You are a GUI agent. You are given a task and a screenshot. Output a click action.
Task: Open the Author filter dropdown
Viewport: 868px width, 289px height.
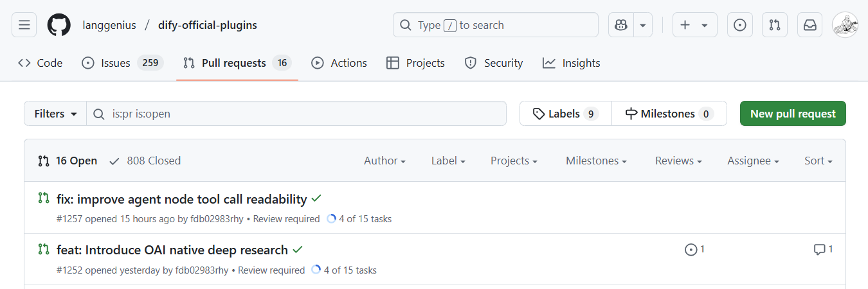pyautogui.click(x=384, y=161)
